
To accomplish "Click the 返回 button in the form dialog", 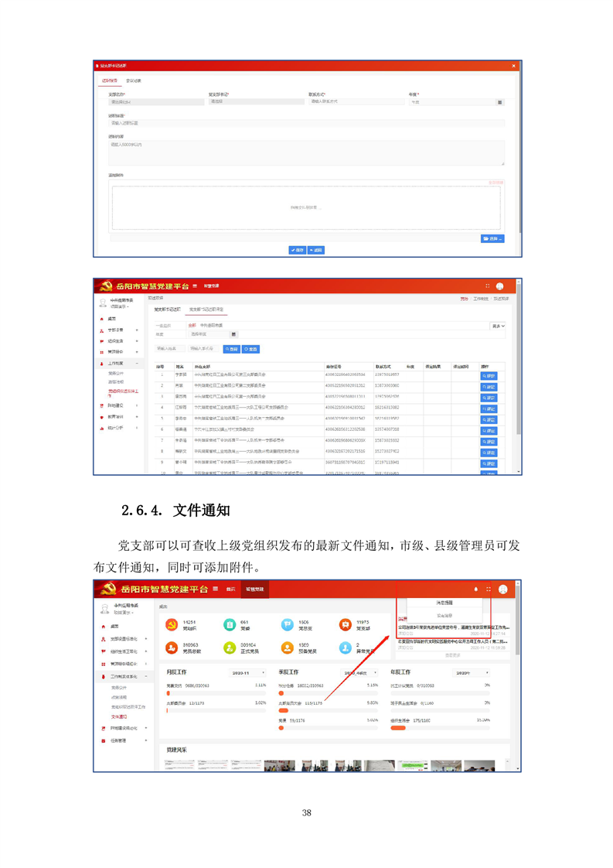I will pyautogui.click(x=316, y=250).
